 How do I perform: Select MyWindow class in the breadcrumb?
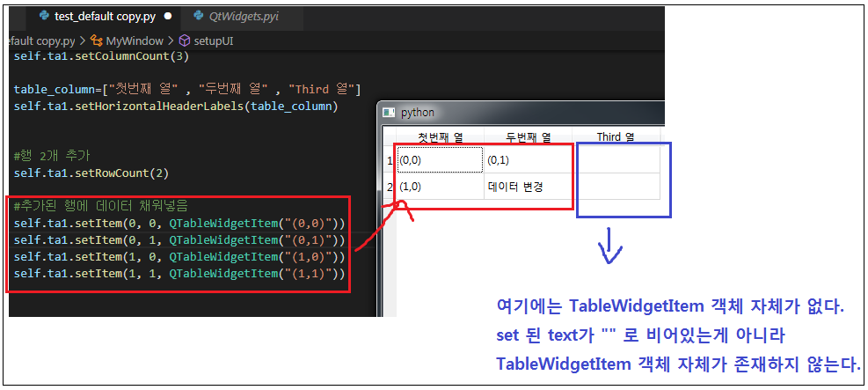[x=135, y=41]
